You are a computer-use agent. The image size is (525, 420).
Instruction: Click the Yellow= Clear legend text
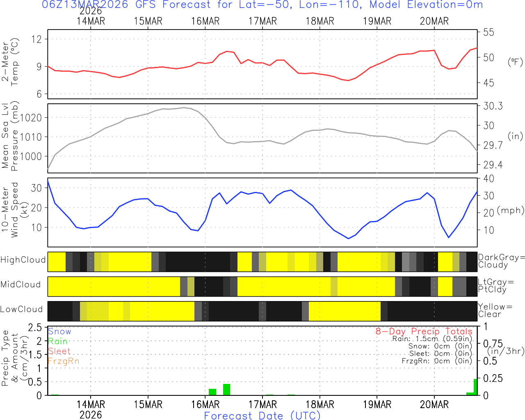coord(495,310)
